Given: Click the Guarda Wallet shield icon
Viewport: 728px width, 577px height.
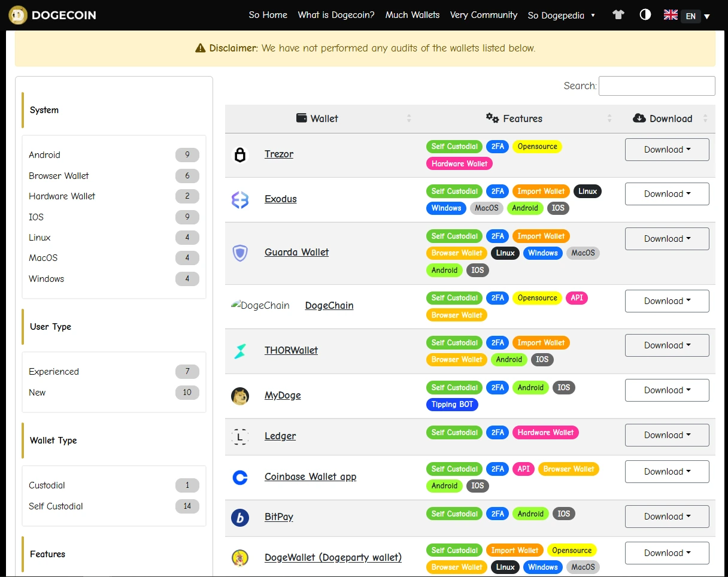Looking at the screenshot, I should pos(240,253).
